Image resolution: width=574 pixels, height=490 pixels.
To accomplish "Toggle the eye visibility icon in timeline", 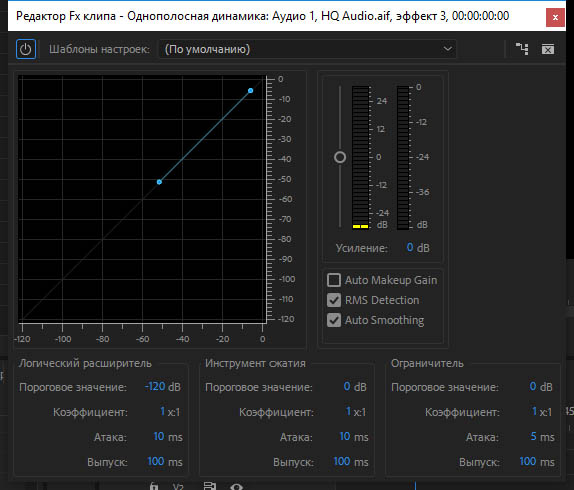I will pos(236,487).
